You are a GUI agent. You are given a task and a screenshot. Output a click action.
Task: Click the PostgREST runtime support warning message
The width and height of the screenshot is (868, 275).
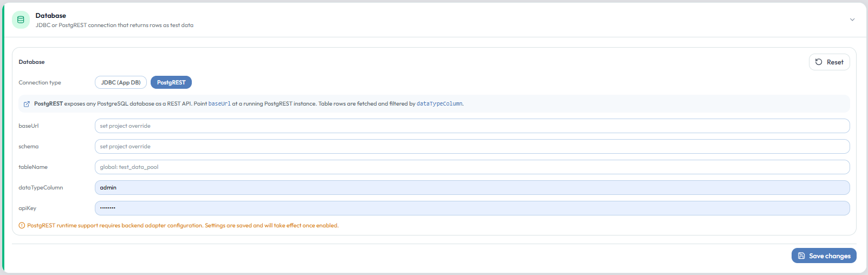coord(183,226)
